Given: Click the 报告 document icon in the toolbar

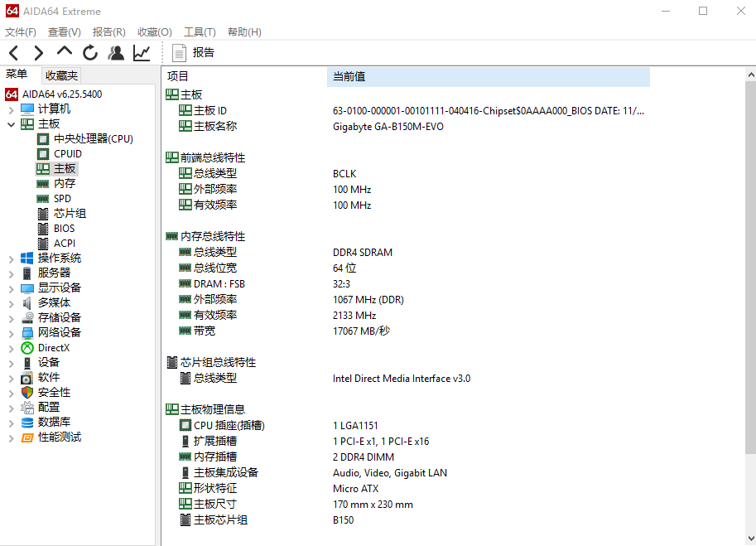Looking at the screenshot, I should point(179,52).
